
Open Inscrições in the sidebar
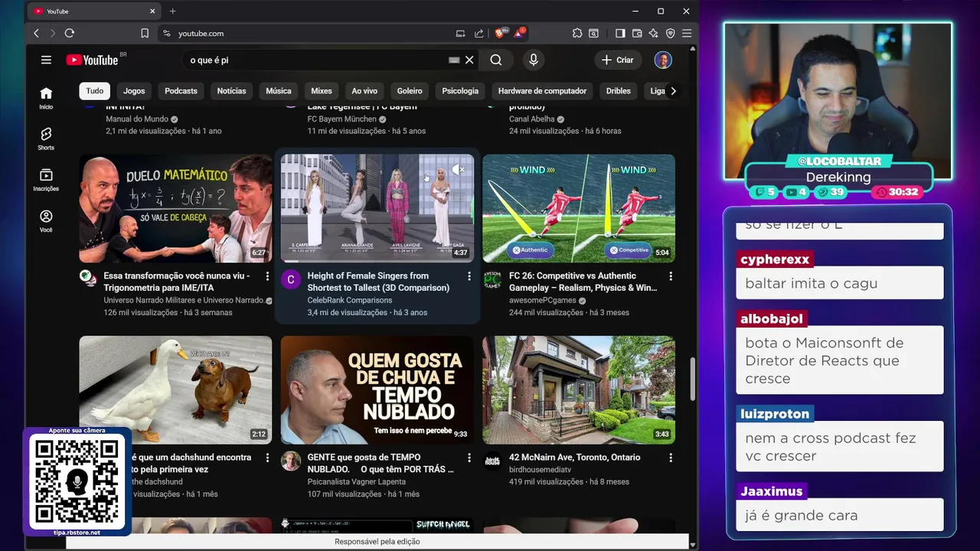pos(46,181)
